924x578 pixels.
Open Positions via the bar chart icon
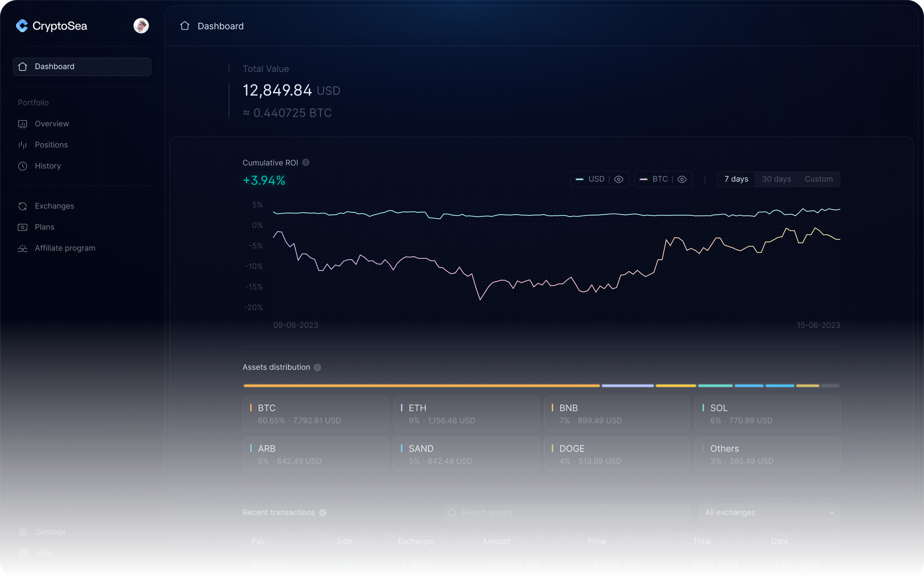(23, 145)
